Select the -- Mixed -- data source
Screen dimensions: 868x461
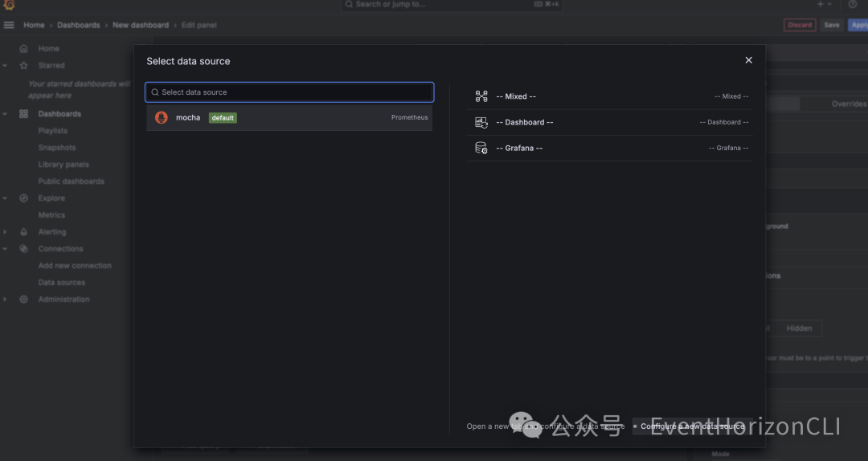609,96
